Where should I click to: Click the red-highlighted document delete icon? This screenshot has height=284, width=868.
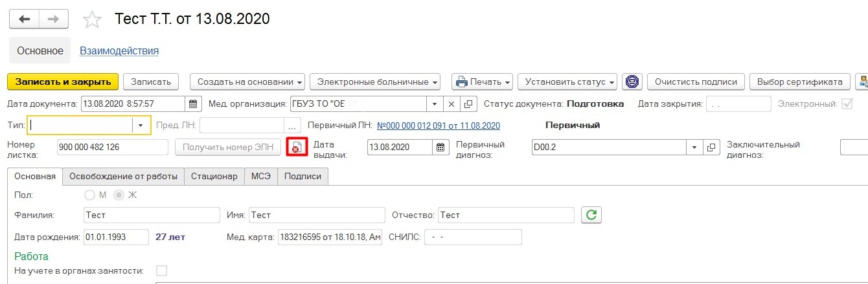coord(297,147)
